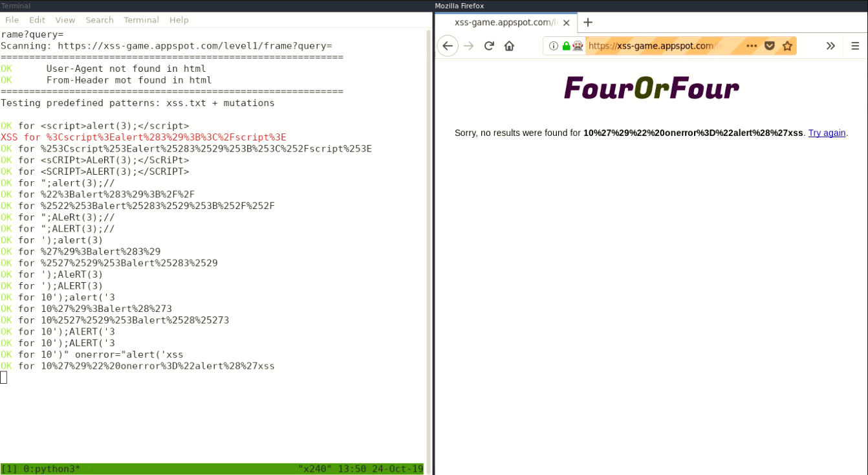Go back in Firefox
Viewport: 868px width, 475px height.
click(448, 46)
